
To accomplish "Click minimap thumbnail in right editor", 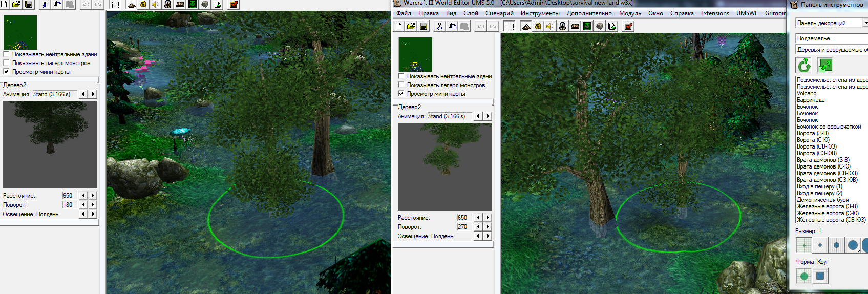I will coord(415,54).
